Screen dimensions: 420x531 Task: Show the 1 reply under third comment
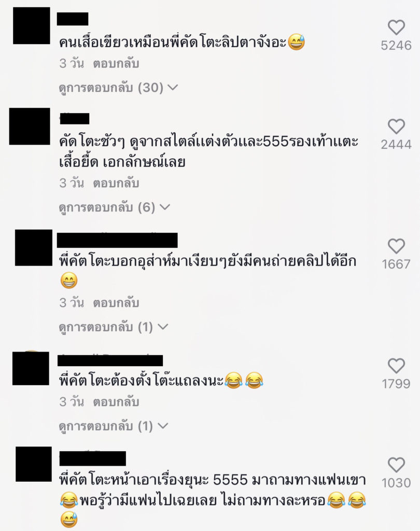click(x=113, y=327)
